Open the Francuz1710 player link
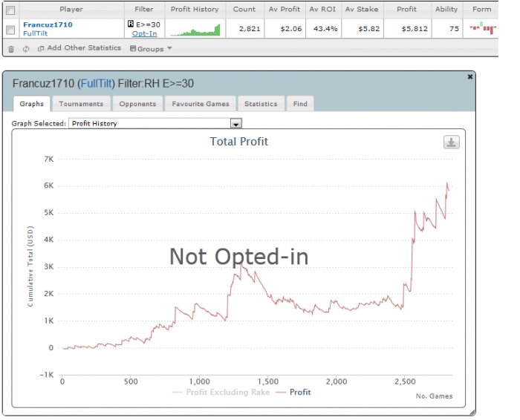Viewport: 520px width, 420px height. (x=48, y=24)
